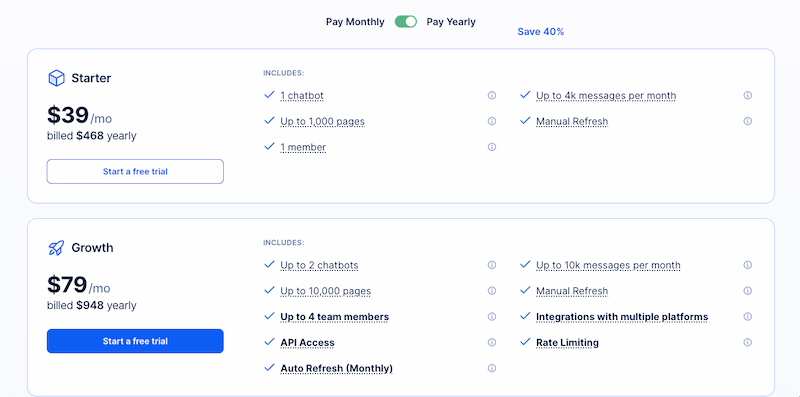The image size is (800, 397).
Task: Click info icon next to Starter Manual Refresh
Action: pos(747,121)
